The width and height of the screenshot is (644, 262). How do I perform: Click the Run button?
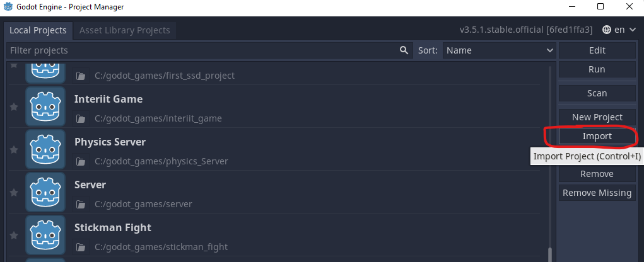point(597,69)
